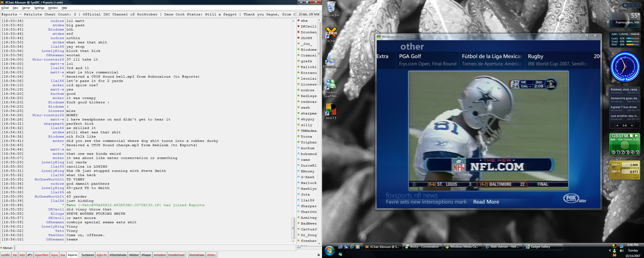Open the Recycle Bin desktop icon
Screen dimensions: 644x258
[331, 9]
